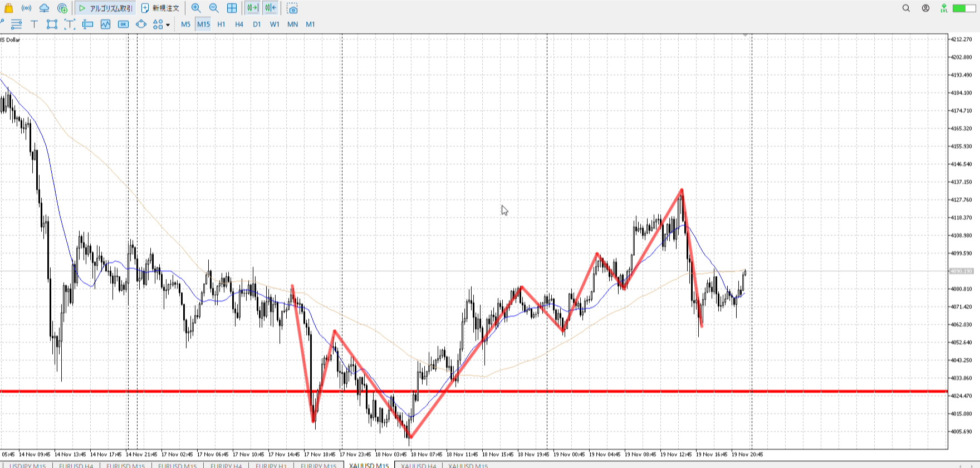Take a chart screenshot with camera icon
This screenshot has height=468, width=980.
292,8
